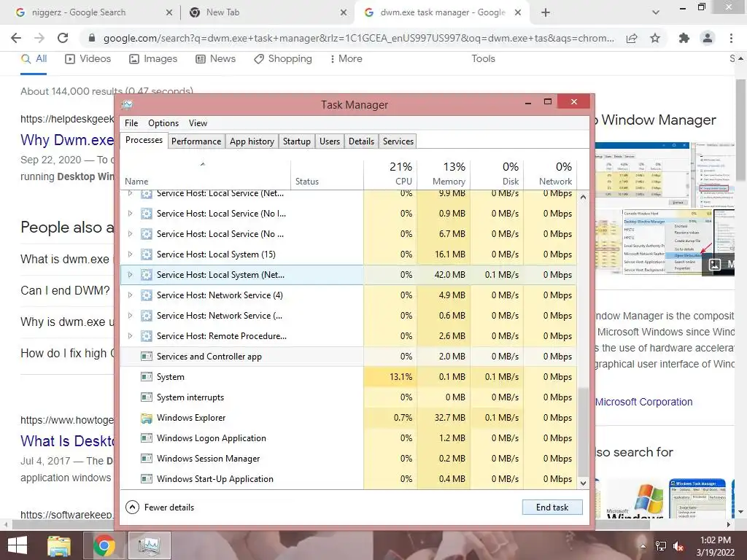The image size is (747, 560).
Task: Bookmark this page with star icon
Action: click(655, 38)
